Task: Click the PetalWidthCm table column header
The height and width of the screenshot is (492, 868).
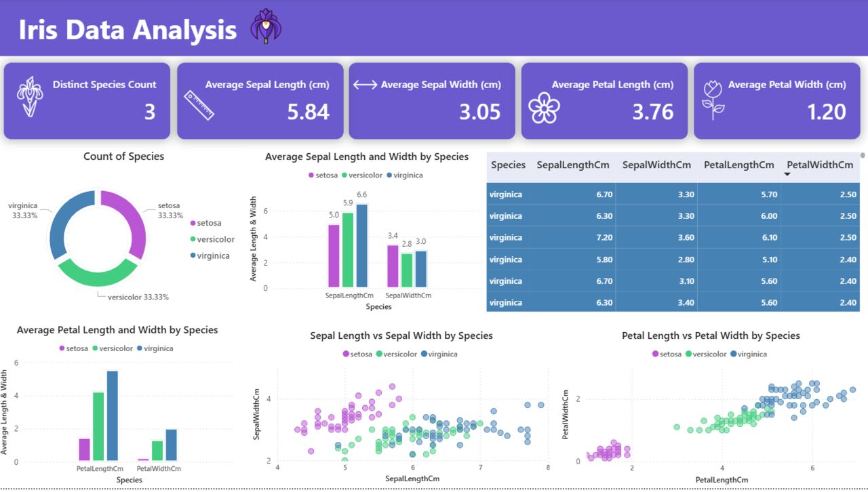Action: coord(820,165)
